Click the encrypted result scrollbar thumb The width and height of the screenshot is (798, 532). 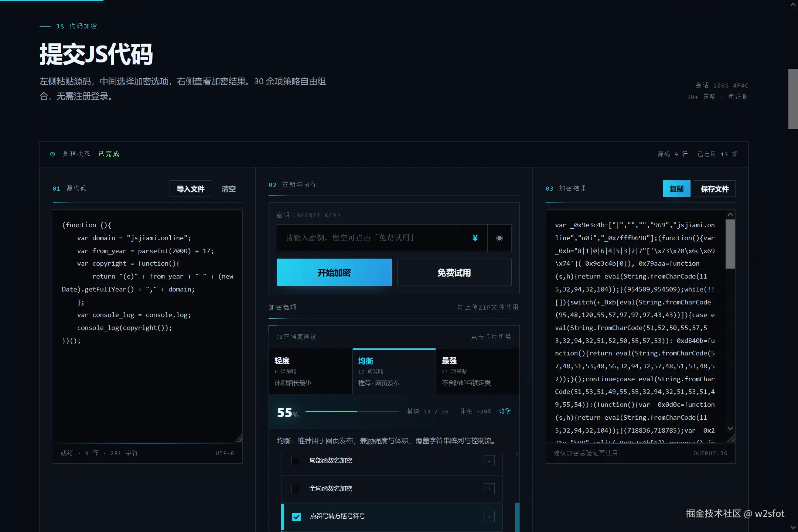tap(730, 244)
